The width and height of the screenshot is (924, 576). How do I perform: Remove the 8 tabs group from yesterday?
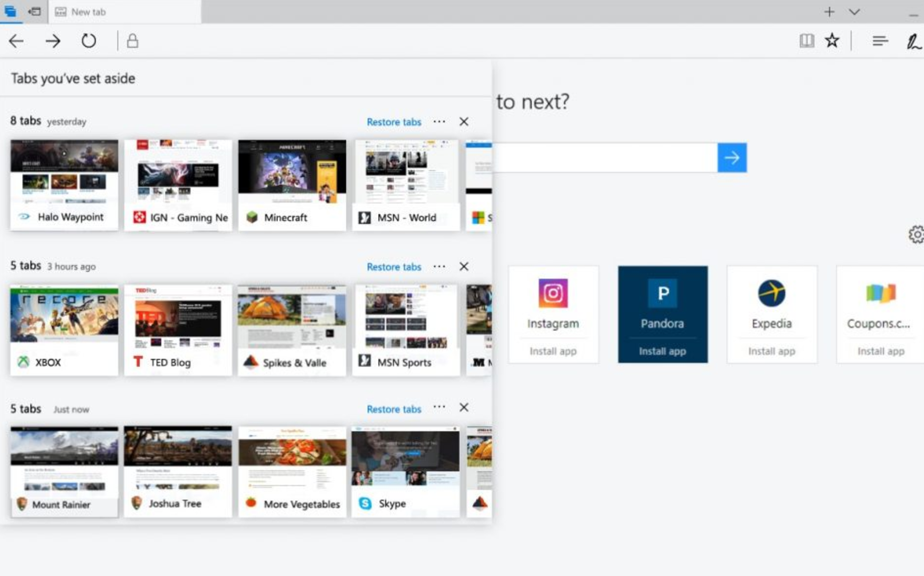[x=464, y=121]
